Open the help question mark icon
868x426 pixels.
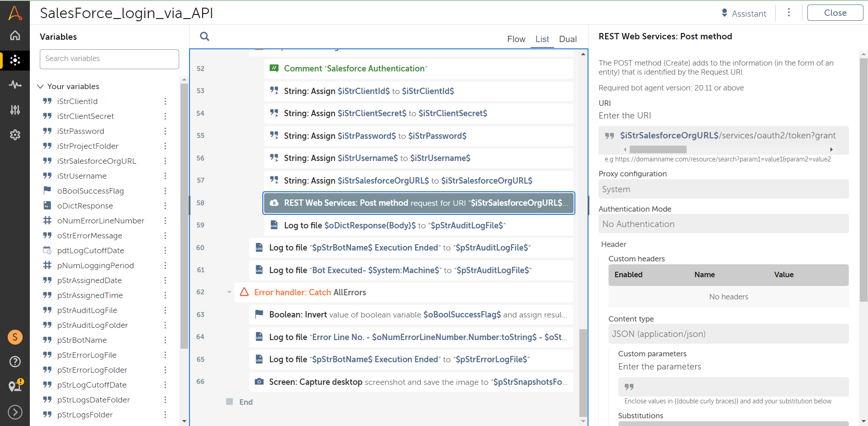pyautogui.click(x=15, y=361)
